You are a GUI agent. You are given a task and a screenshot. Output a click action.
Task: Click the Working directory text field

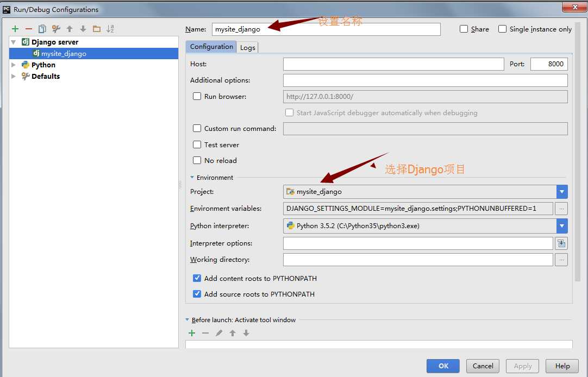point(418,259)
